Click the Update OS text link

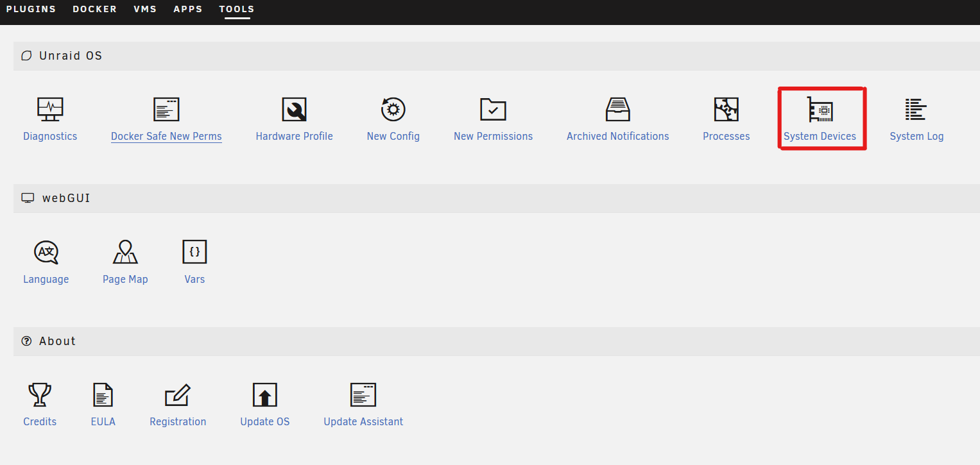(x=265, y=421)
